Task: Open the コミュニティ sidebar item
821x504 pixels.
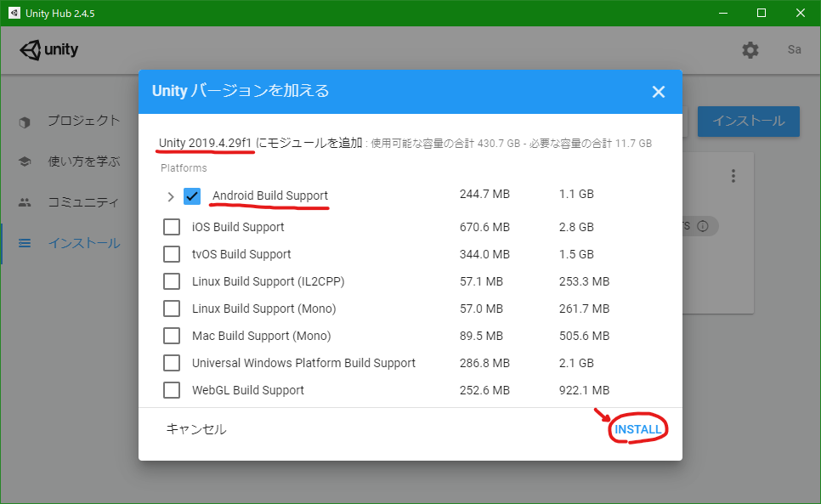Action: 82,202
